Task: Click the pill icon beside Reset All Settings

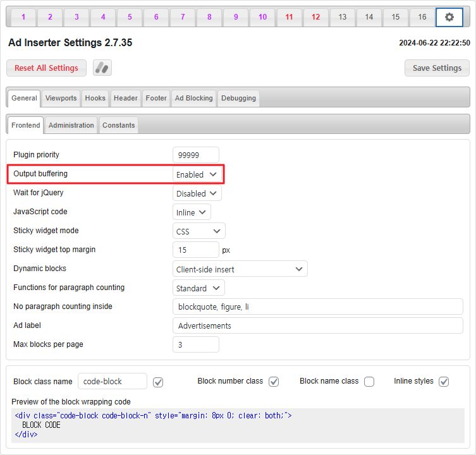Action: (102, 68)
